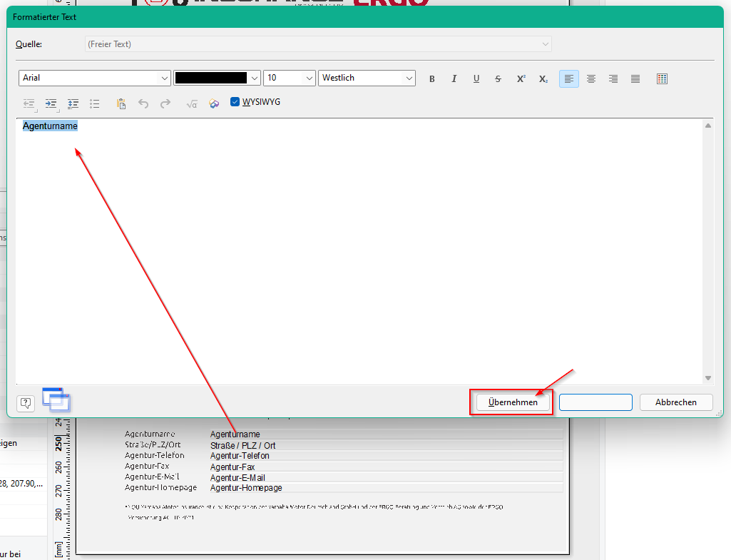
Task: Open font size dropdown showing 10
Action: [289, 78]
